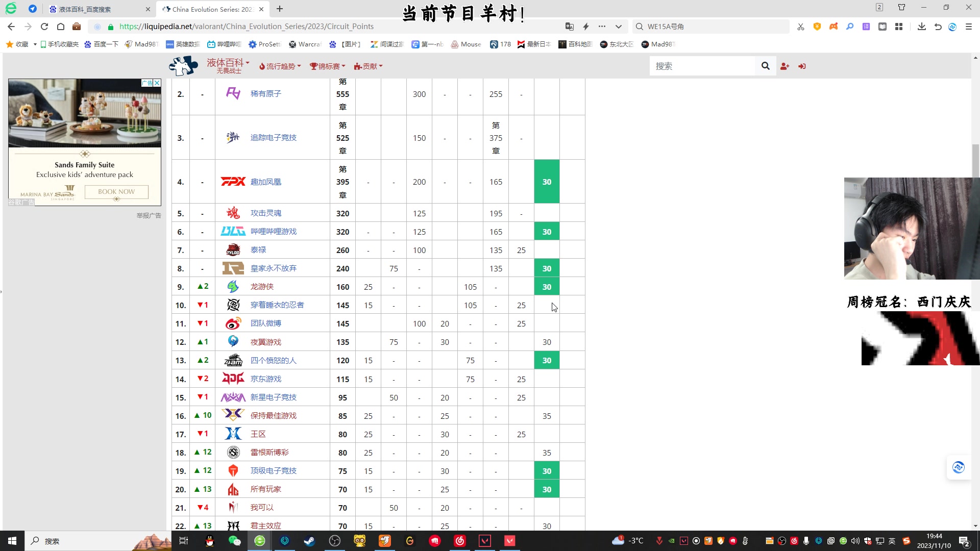Open the Liquipedia horse logo
This screenshot has width=980, height=551.
183,66
